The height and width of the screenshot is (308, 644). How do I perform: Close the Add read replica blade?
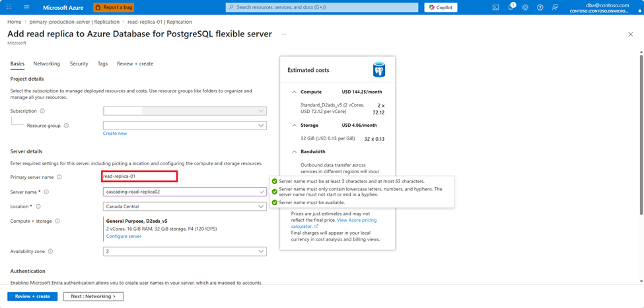coord(630,34)
